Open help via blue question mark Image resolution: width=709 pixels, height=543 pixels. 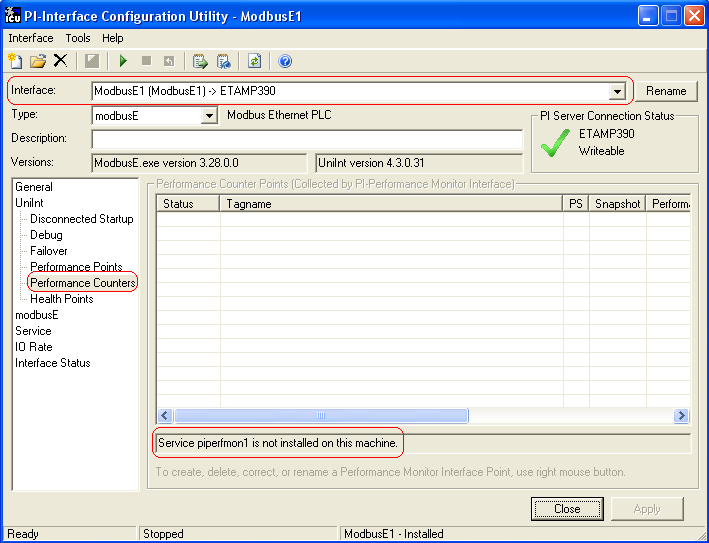click(x=285, y=61)
